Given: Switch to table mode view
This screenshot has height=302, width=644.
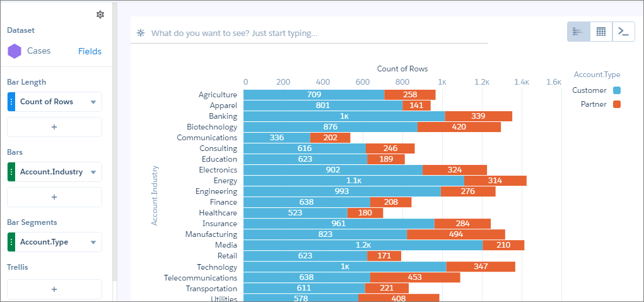Looking at the screenshot, I should pyautogui.click(x=601, y=32).
